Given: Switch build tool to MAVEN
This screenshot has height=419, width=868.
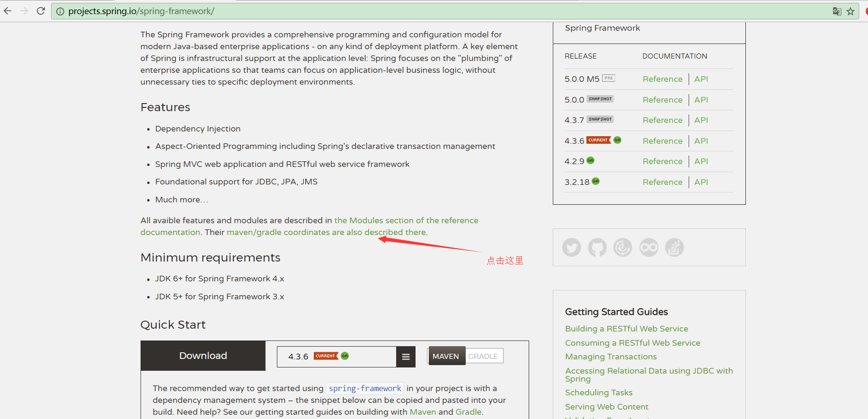Looking at the screenshot, I should pyautogui.click(x=446, y=356).
